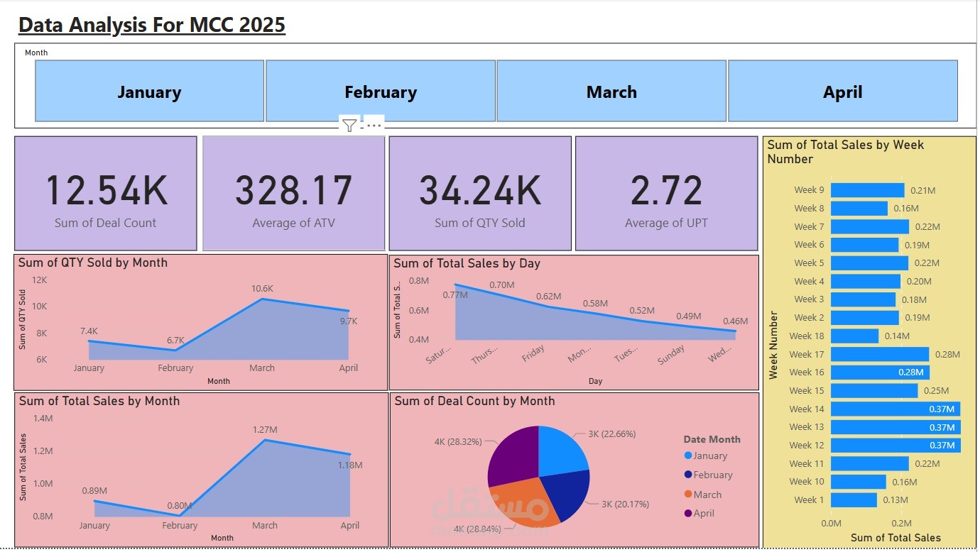Select the Week 5 sales bar
Screen dimensions: 980x552
tap(869, 263)
